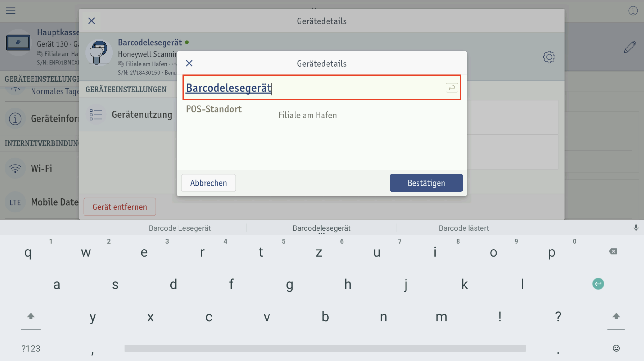
Task: Select POS-Standort value Filiale am Hafen
Action: [307, 115]
